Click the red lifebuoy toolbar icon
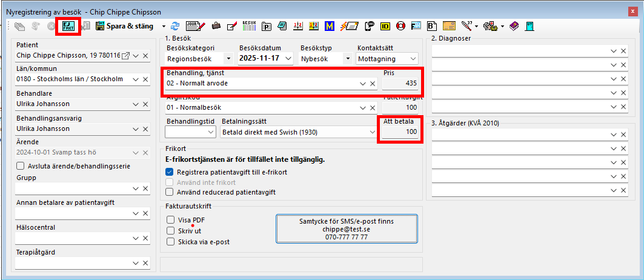This screenshot has width=644, height=280. tap(400, 26)
